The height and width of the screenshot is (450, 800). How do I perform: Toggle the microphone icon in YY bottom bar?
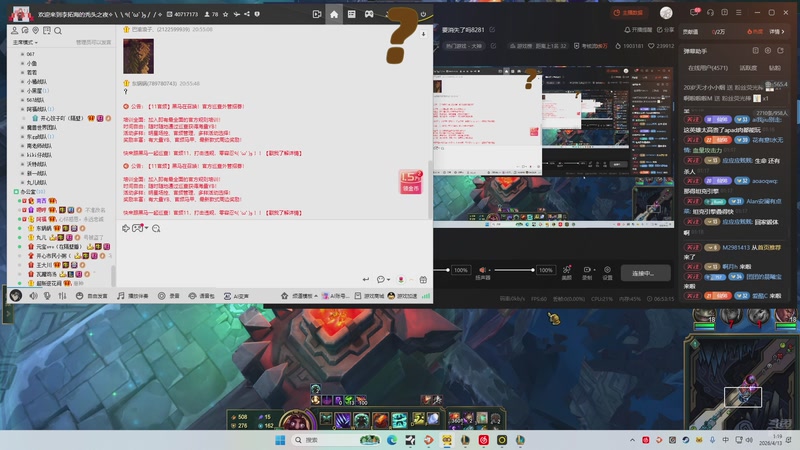tap(47, 295)
